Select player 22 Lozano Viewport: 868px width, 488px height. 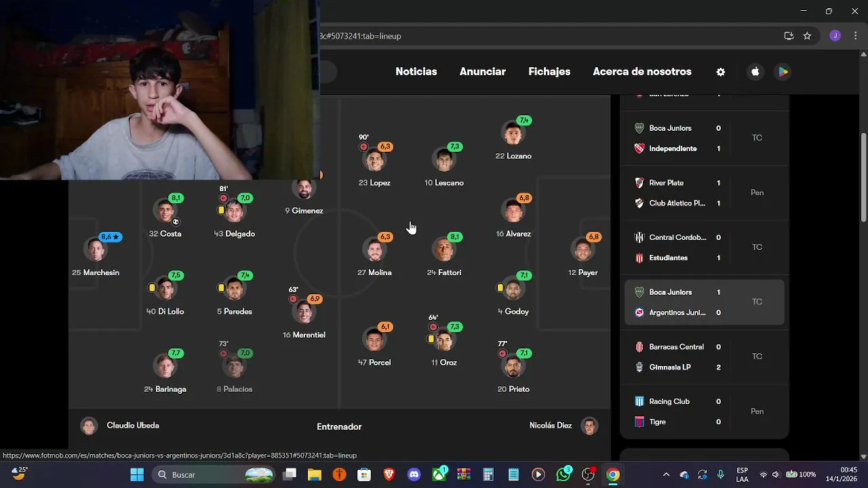(513, 139)
